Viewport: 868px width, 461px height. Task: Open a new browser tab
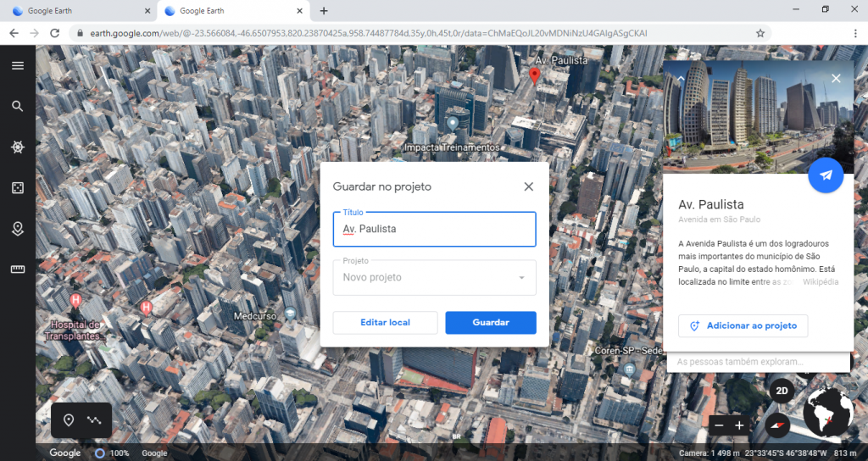(324, 10)
